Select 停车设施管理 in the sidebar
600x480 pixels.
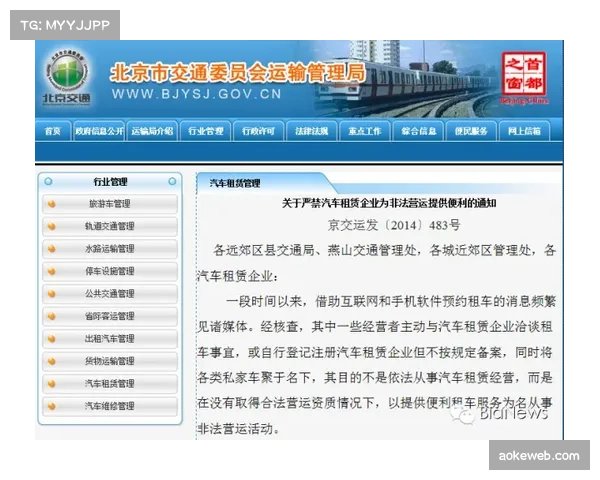(x=110, y=271)
